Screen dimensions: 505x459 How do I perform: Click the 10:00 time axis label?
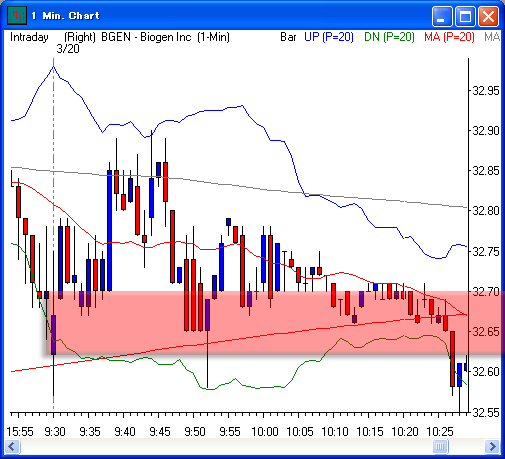[x=265, y=432]
